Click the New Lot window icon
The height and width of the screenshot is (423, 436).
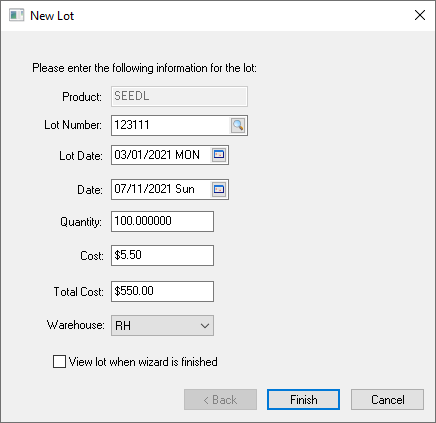coord(17,15)
